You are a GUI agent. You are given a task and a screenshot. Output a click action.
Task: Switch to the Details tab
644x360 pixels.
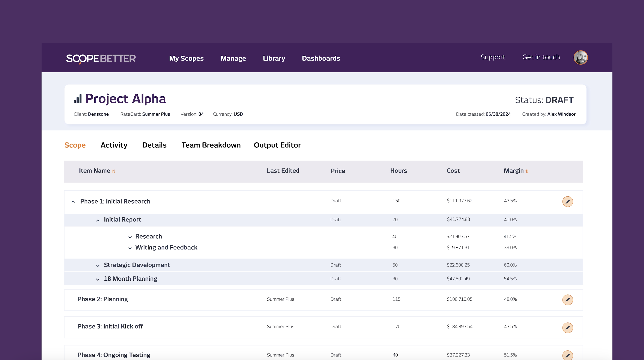point(154,145)
